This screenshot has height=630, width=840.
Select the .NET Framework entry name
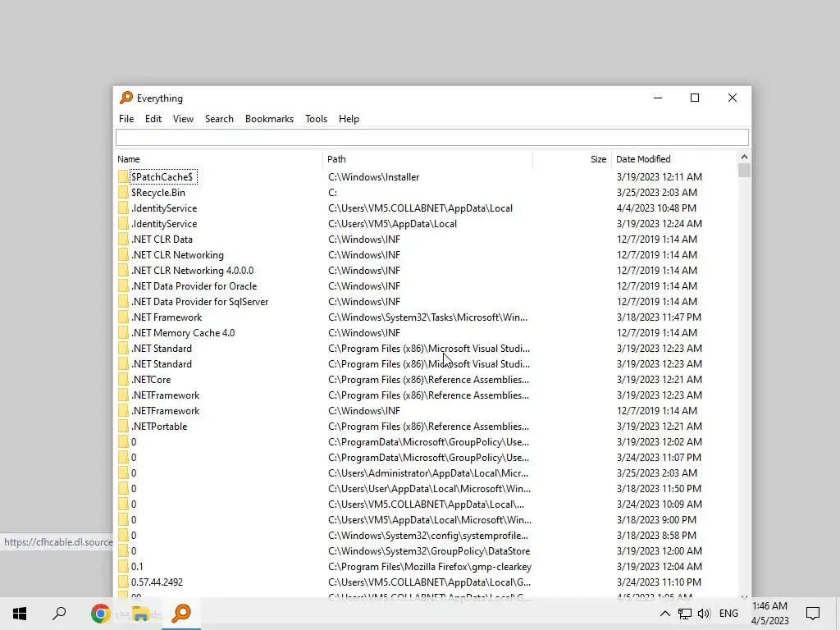coord(167,317)
